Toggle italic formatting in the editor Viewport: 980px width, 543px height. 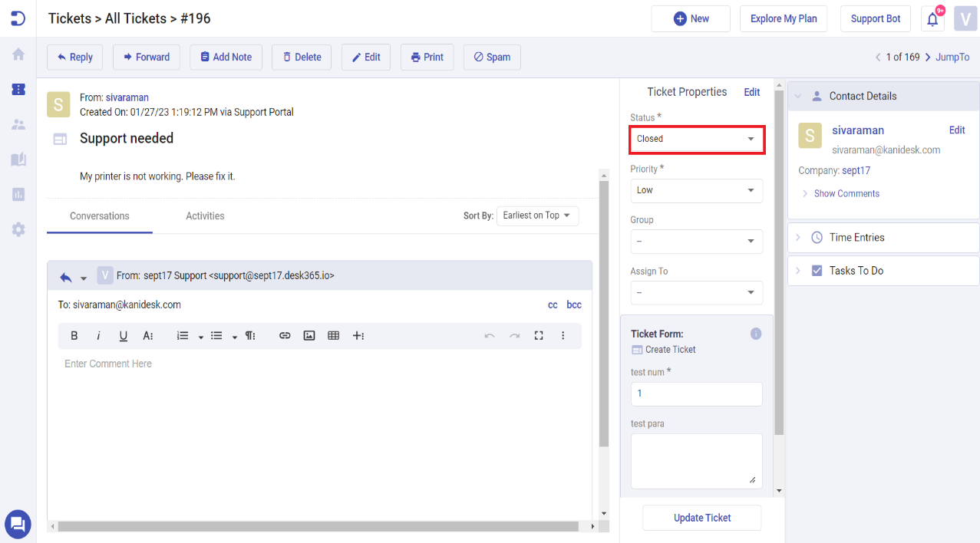[x=98, y=335]
